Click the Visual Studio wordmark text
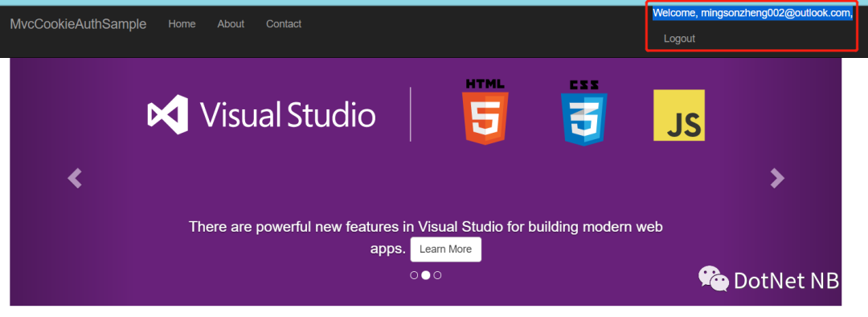The image size is (868, 317). (287, 115)
